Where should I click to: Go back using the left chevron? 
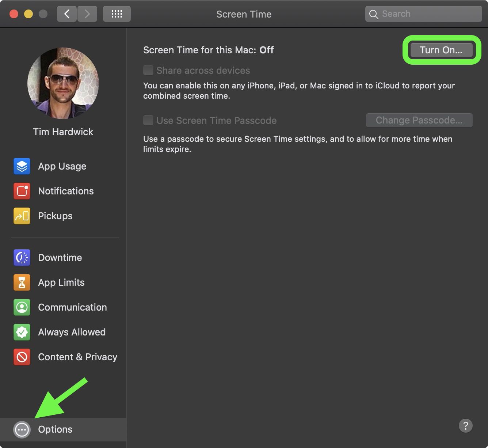66,14
